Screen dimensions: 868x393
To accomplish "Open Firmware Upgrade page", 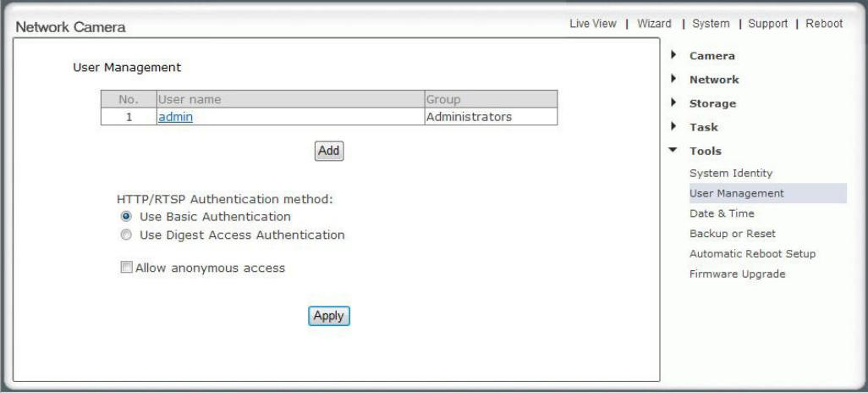I will pyautogui.click(x=738, y=274).
